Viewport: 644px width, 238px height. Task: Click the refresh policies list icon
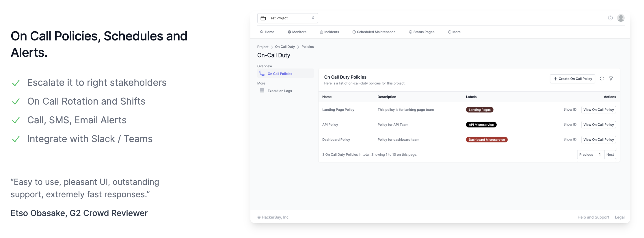click(x=602, y=79)
